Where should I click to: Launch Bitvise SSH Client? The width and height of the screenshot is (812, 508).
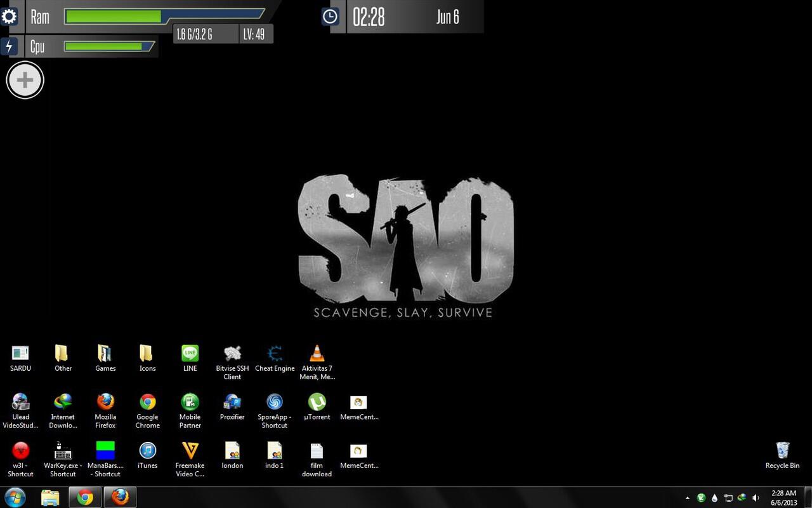pos(232,363)
